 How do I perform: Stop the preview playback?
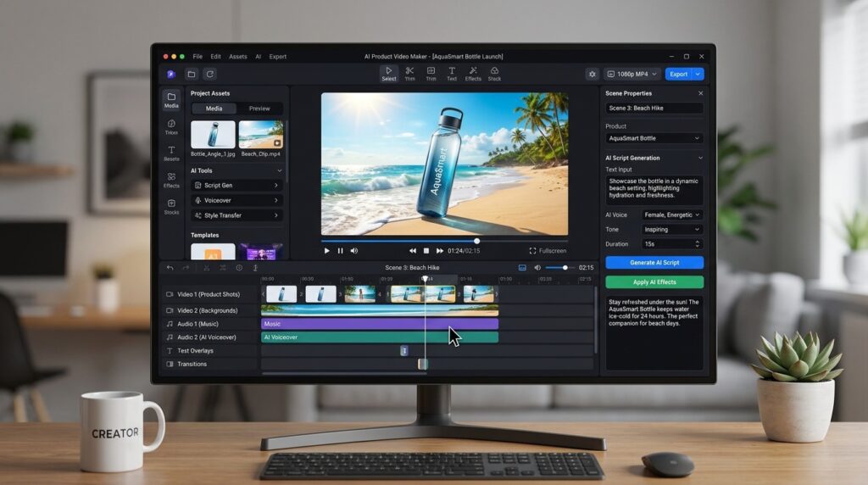point(426,251)
